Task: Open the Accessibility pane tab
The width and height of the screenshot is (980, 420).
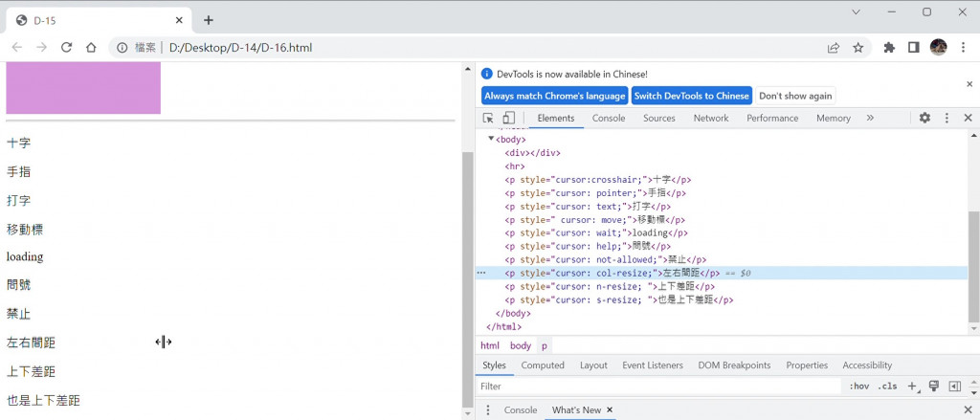Action: click(x=867, y=365)
